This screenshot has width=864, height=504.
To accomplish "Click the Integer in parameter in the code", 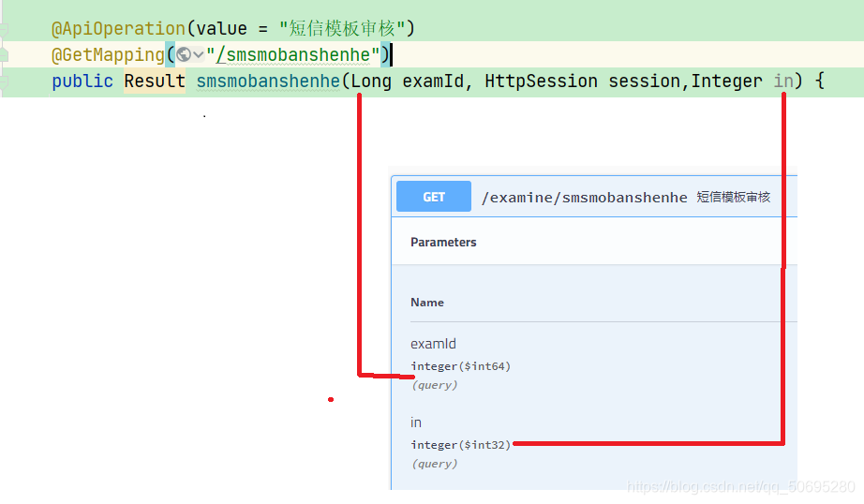I will [742, 81].
